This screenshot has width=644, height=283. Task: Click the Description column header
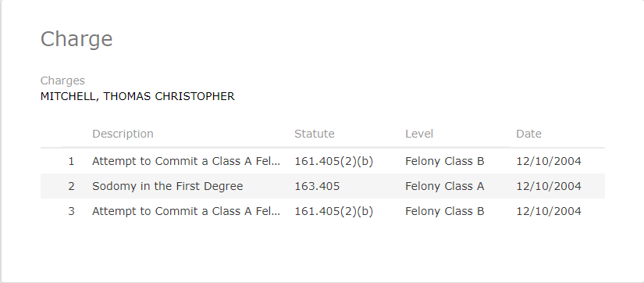[x=123, y=134]
